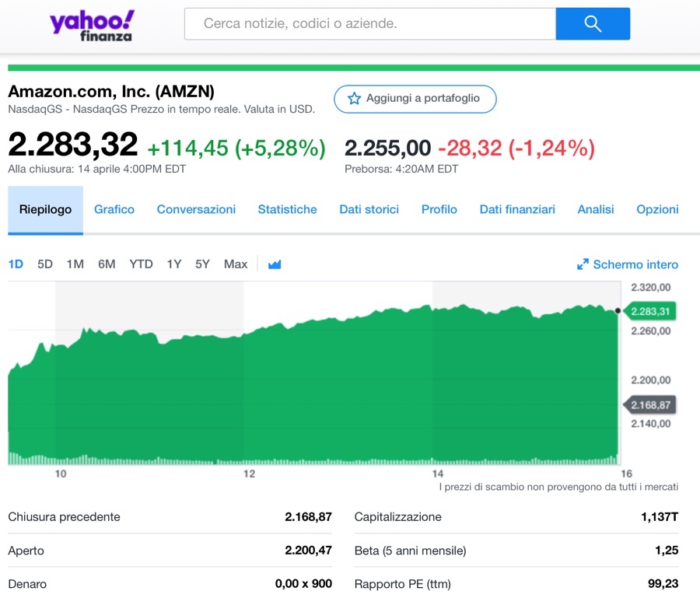The height and width of the screenshot is (598, 700).
Task: Click the premarket price 2.255,00
Action: pos(387,149)
